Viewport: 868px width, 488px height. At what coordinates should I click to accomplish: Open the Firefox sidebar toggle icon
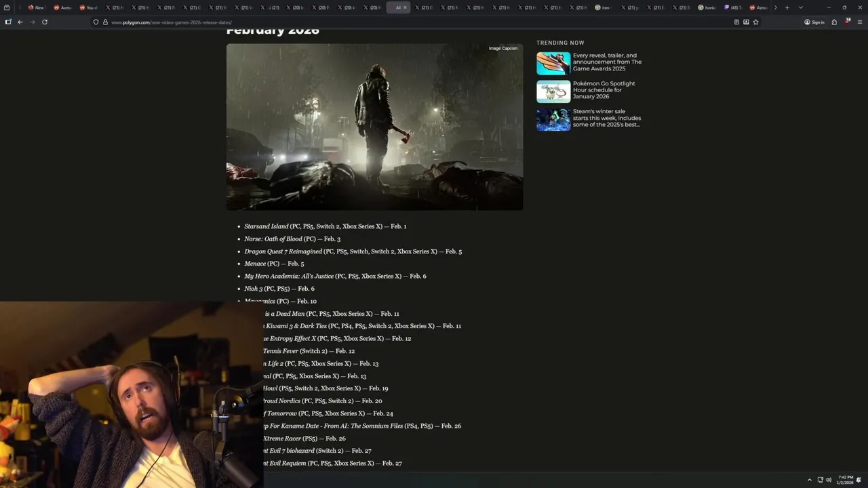(x=7, y=22)
